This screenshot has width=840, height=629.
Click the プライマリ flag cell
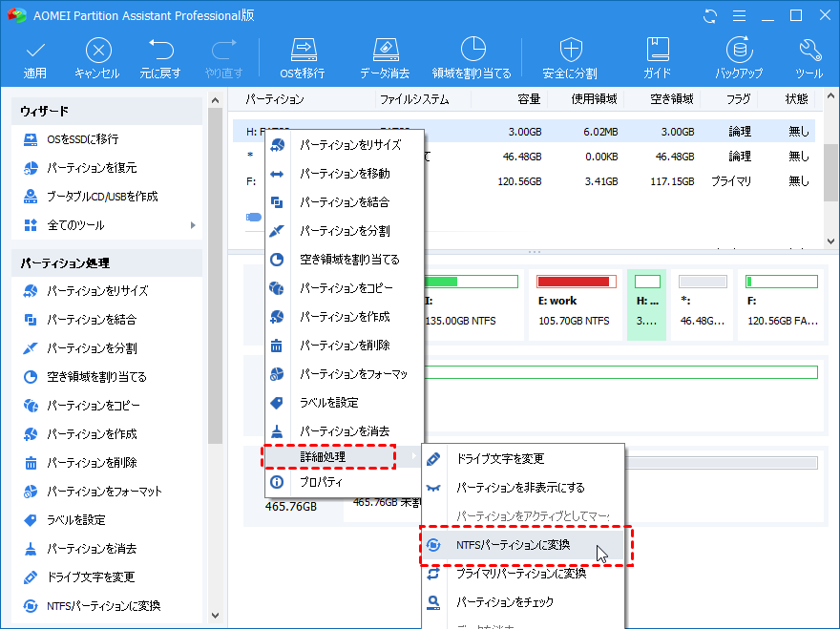731,181
